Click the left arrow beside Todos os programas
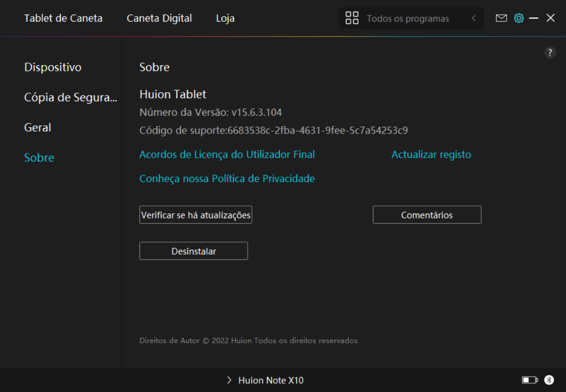Viewport: 566px width, 392px height. click(473, 18)
